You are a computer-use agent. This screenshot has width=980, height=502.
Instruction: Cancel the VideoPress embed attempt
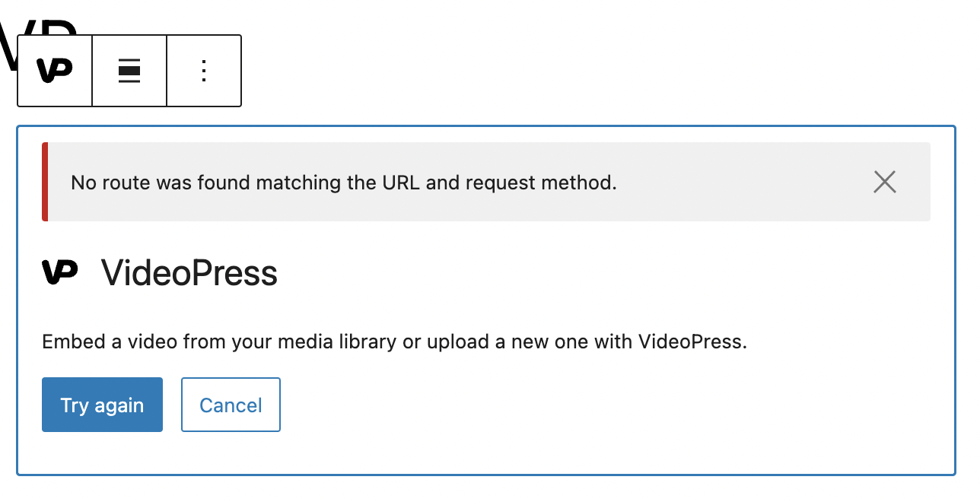[231, 404]
